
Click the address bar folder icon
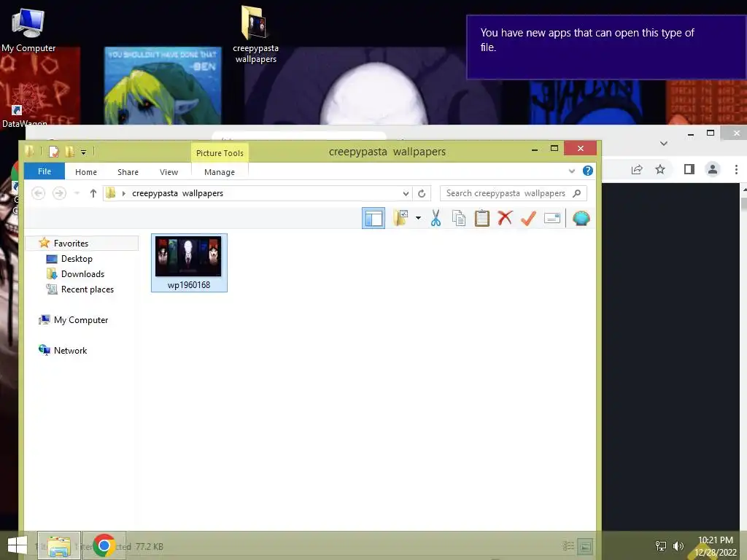111,192
